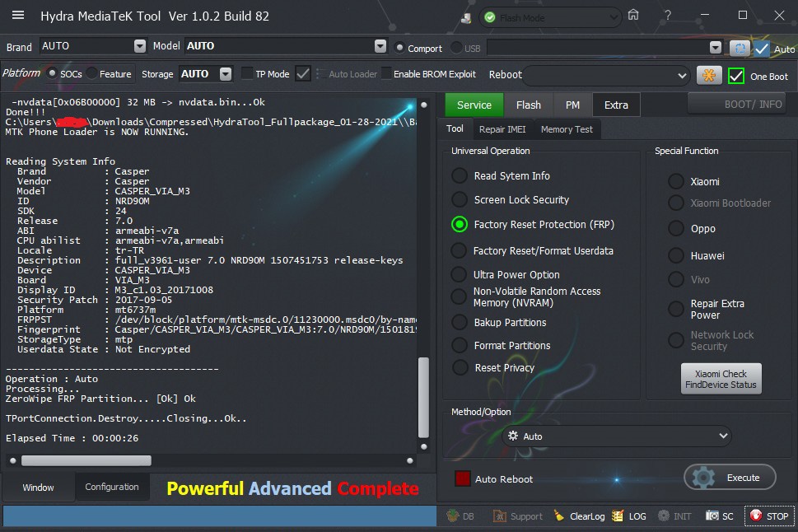Open the help question mark icon

click(x=667, y=16)
